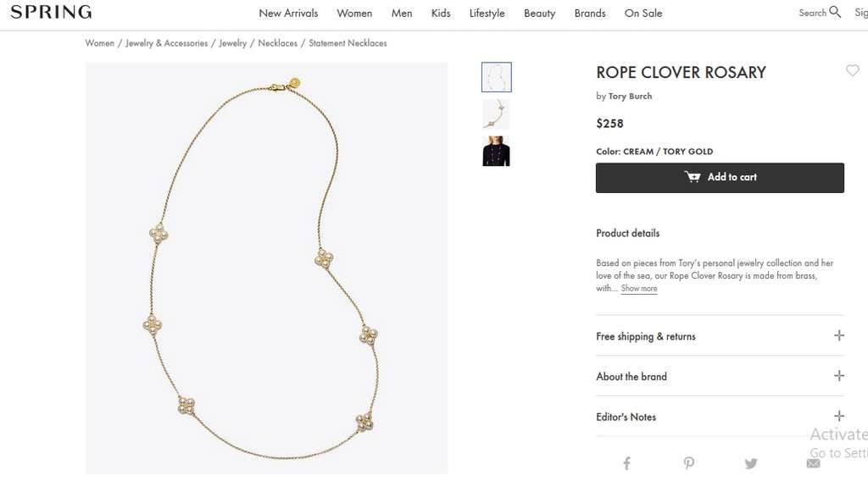868x481 pixels.
Task: Share product on Pinterest
Action: (x=688, y=463)
